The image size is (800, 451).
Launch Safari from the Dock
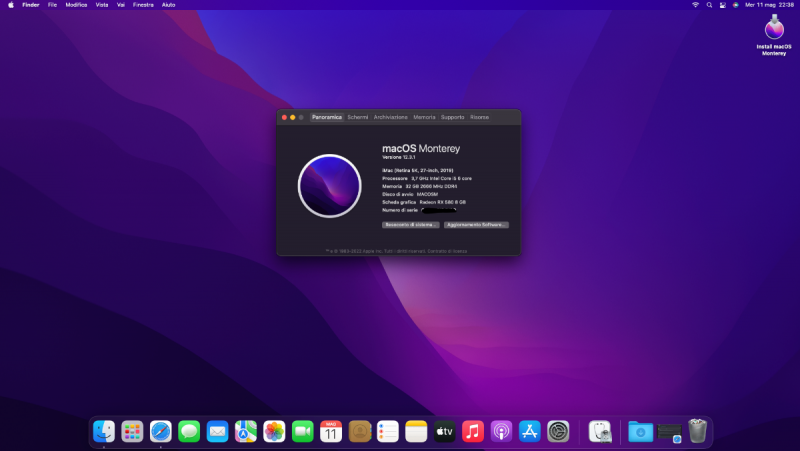coord(161,431)
